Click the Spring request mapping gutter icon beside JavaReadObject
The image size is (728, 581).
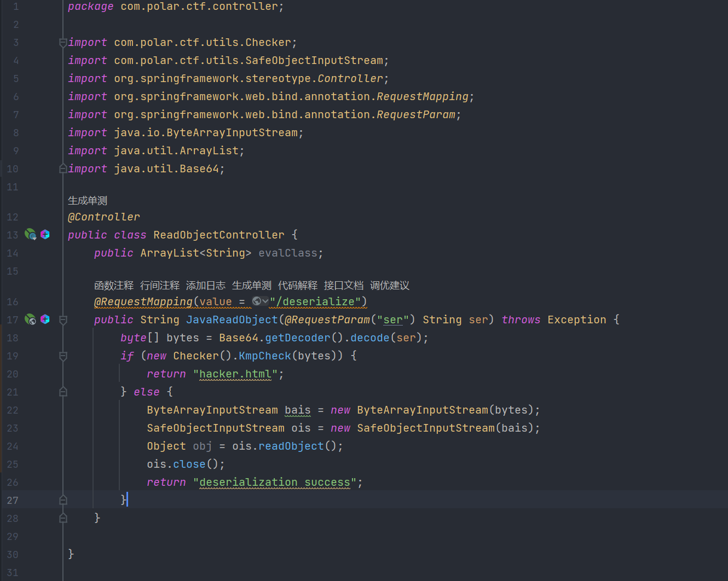click(x=30, y=319)
